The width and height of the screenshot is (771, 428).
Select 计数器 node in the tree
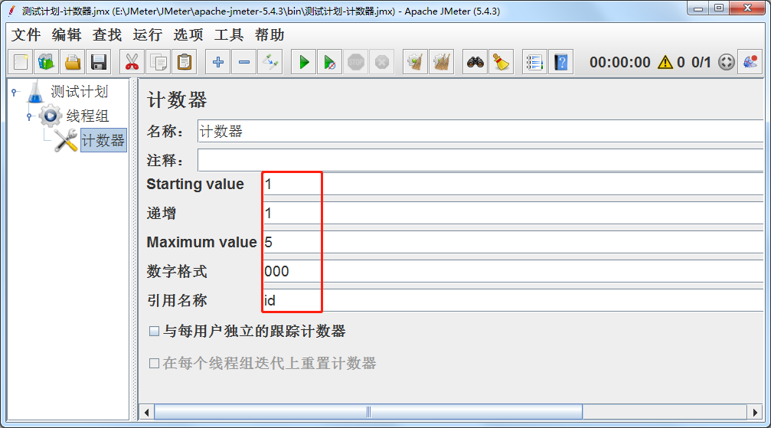(x=103, y=141)
